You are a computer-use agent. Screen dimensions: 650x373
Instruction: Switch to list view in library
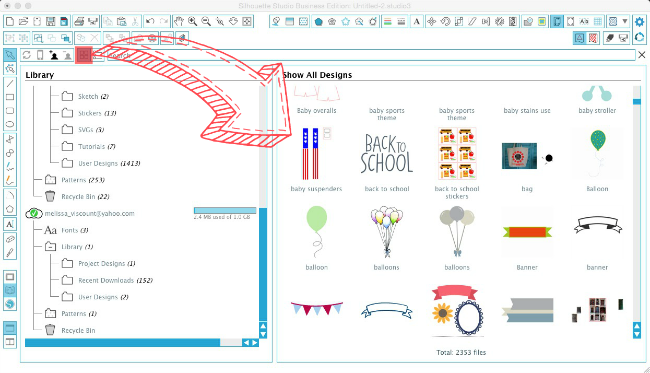tap(98, 55)
